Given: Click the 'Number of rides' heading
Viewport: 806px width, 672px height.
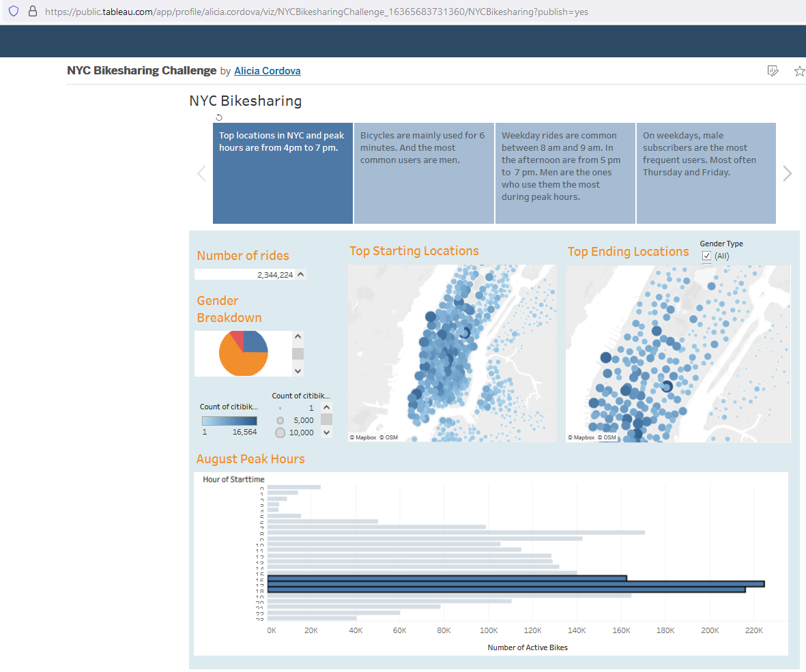Looking at the screenshot, I should 243,255.
